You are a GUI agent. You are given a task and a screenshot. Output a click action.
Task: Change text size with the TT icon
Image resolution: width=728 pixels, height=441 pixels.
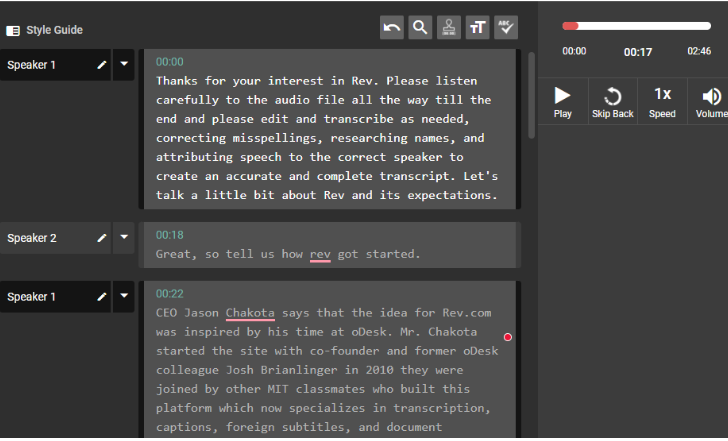(x=477, y=28)
